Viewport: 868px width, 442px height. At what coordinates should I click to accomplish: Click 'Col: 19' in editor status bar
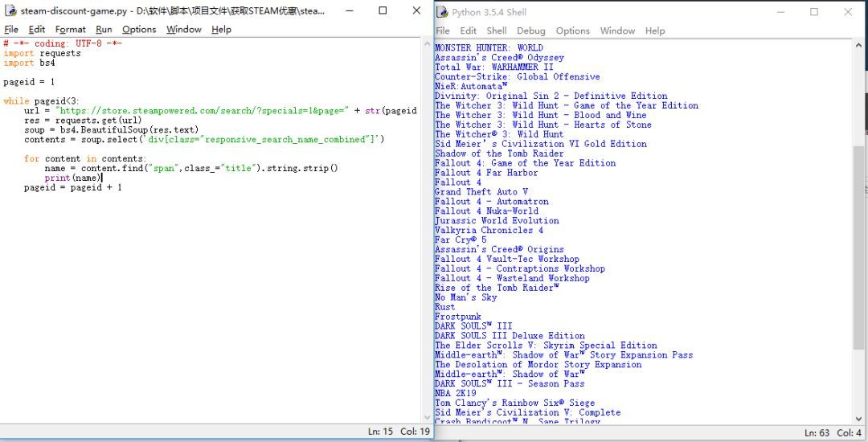tap(416, 432)
